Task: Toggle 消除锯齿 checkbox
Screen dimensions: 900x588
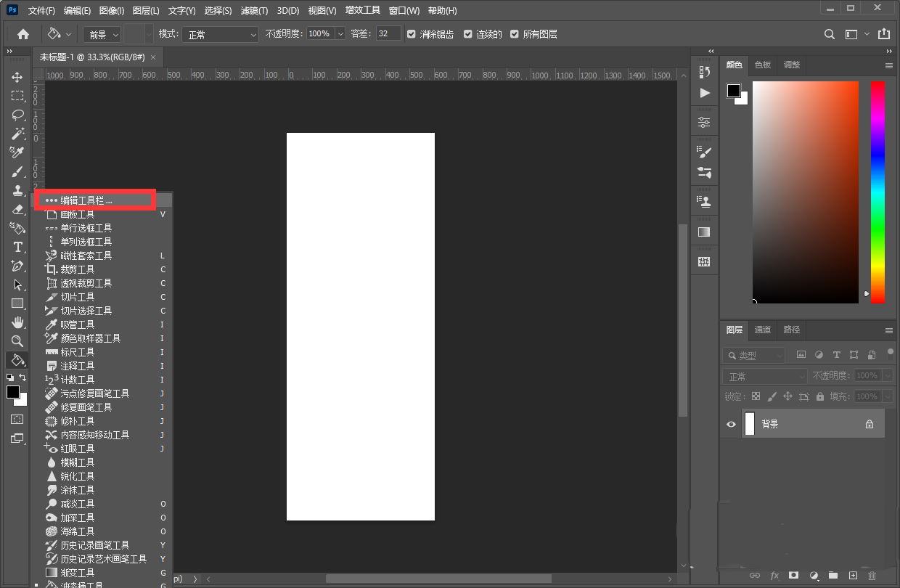Action: (412, 34)
